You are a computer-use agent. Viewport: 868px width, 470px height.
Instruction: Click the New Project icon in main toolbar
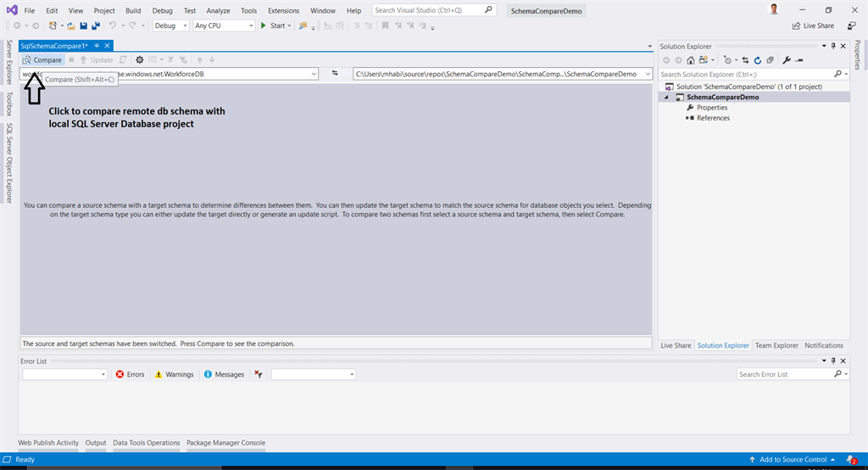pyautogui.click(x=53, y=25)
